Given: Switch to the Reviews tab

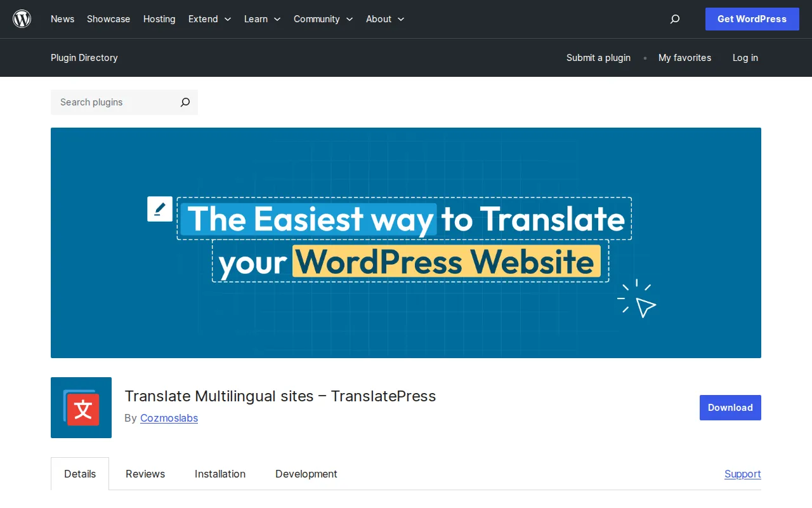Looking at the screenshot, I should (x=145, y=474).
